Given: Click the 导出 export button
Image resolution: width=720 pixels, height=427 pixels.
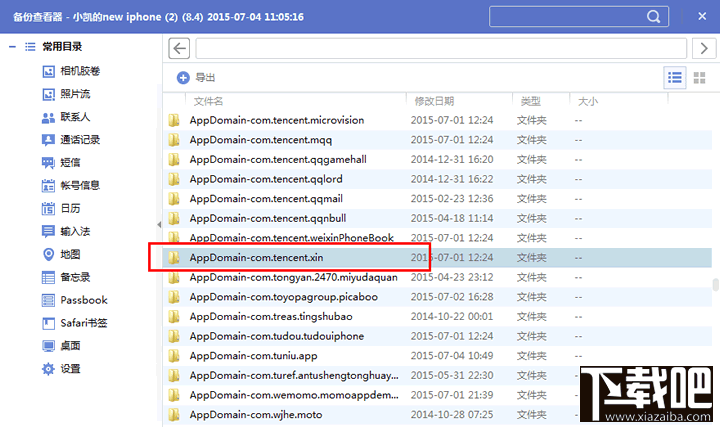Looking at the screenshot, I should (x=196, y=78).
